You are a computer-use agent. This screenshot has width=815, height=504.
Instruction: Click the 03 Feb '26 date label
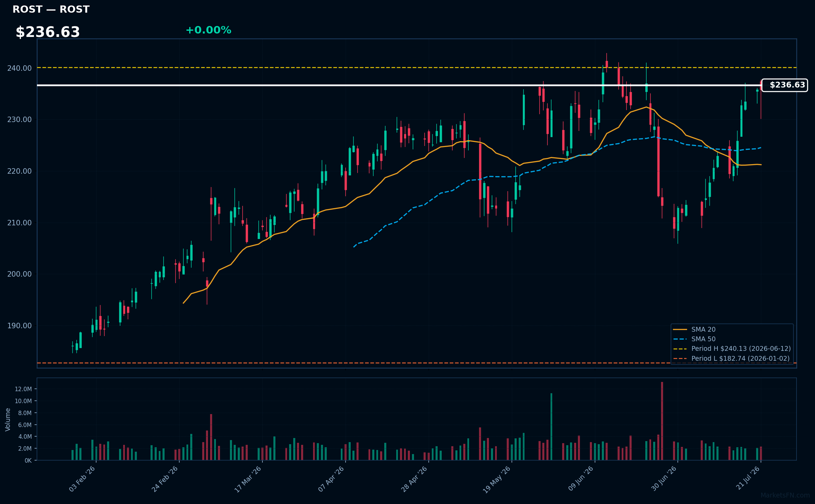(82, 479)
